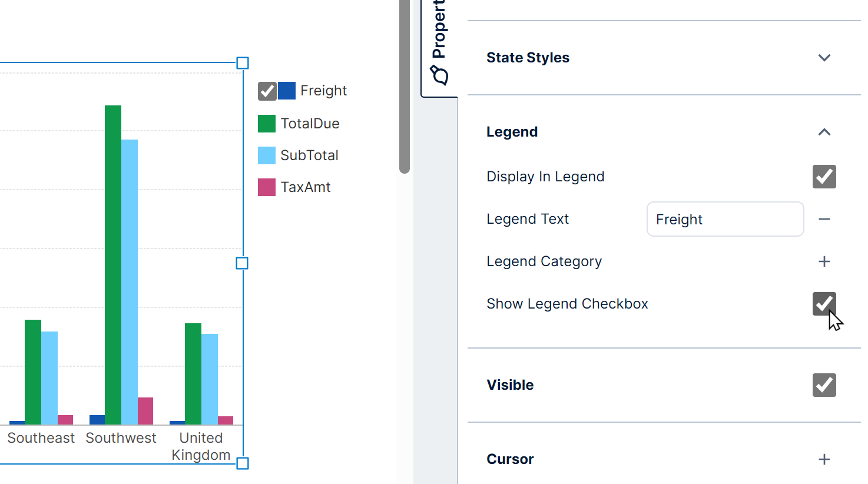This screenshot has width=868, height=484.
Task: Collapse the Legend section
Action: pyautogui.click(x=824, y=132)
